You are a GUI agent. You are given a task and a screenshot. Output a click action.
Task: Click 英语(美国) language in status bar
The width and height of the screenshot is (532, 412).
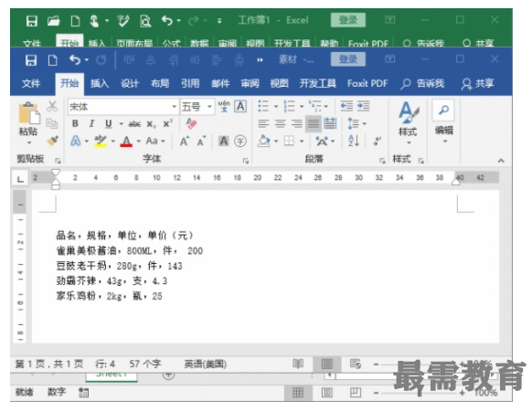205,364
